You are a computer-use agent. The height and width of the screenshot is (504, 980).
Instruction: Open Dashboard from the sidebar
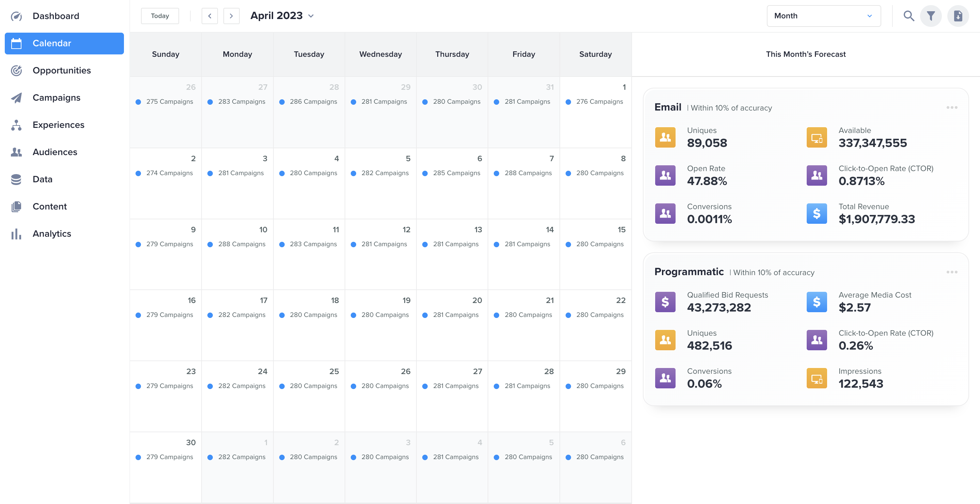pyautogui.click(x=56, y=16)
